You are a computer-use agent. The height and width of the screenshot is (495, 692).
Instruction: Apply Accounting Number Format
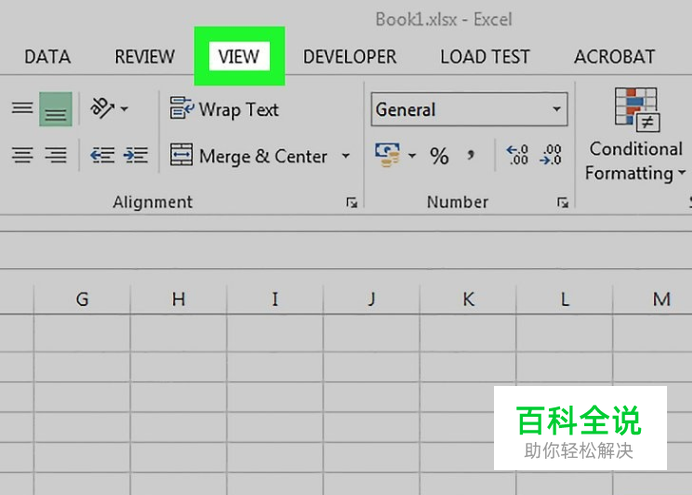[x=387, y=155]
